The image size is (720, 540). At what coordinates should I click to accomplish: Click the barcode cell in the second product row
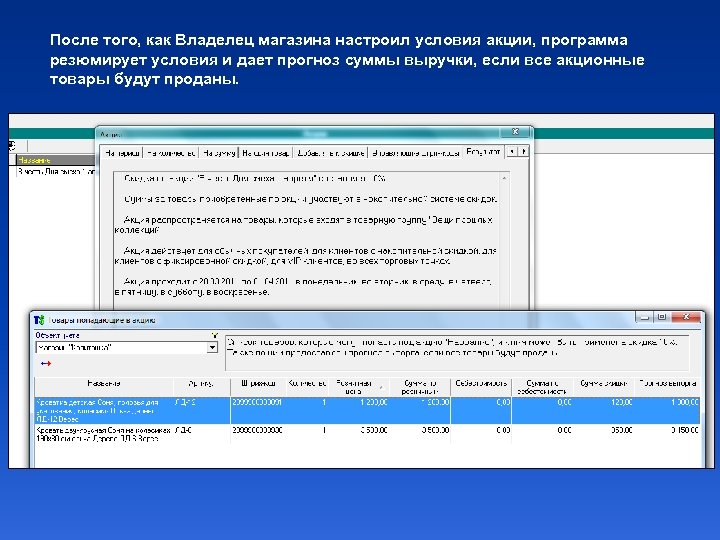click(258, 434)
